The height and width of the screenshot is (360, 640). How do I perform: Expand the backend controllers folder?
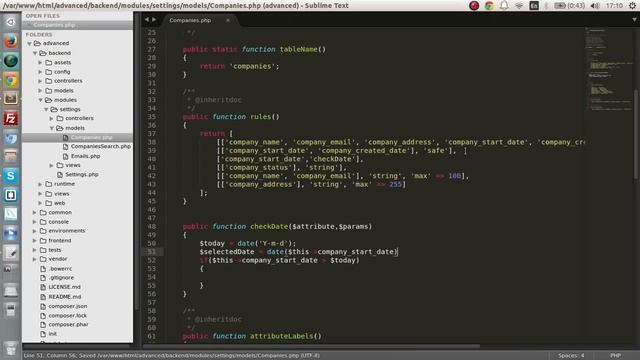coord(40,81)
